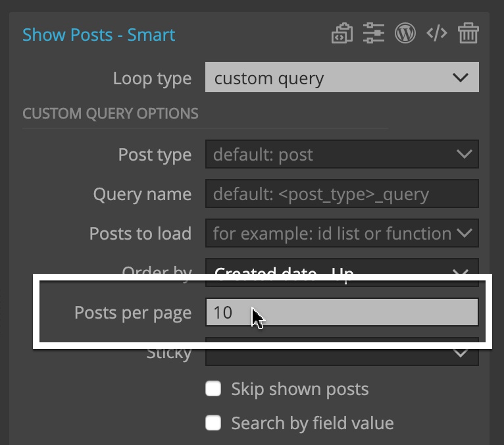Click the Query name input field
Screen dimensions: 504x445
pyautogui.click(x=342, y=194)
